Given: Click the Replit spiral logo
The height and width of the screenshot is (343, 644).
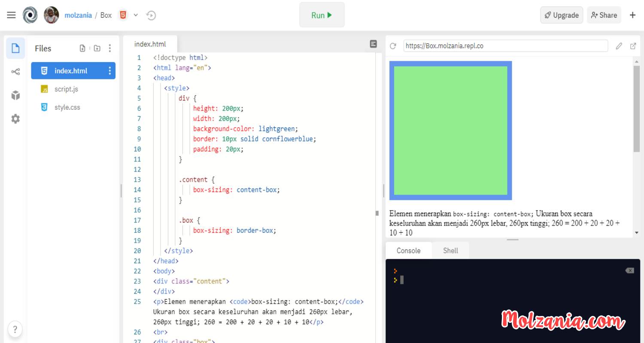Looking at the screenshot, I should [x=30, y=15].
